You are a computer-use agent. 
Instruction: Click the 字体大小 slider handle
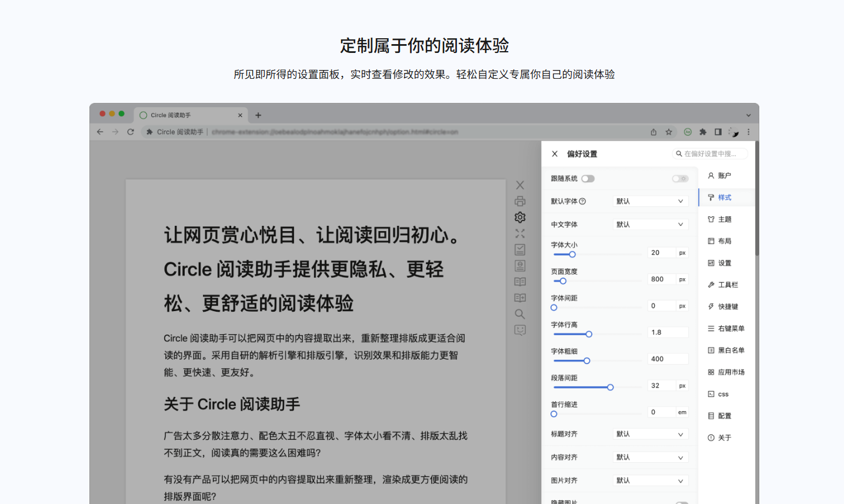point(572,255)
